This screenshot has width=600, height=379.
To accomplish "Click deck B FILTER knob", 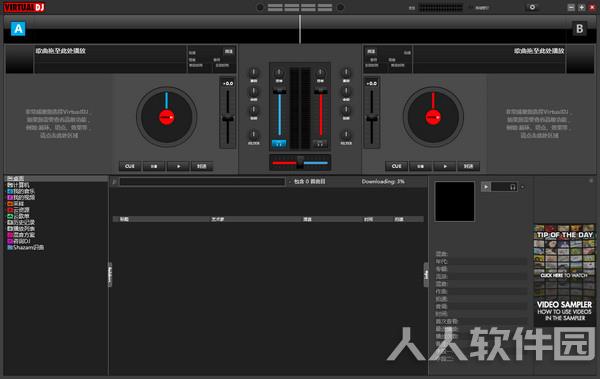I will pos(346,134).
